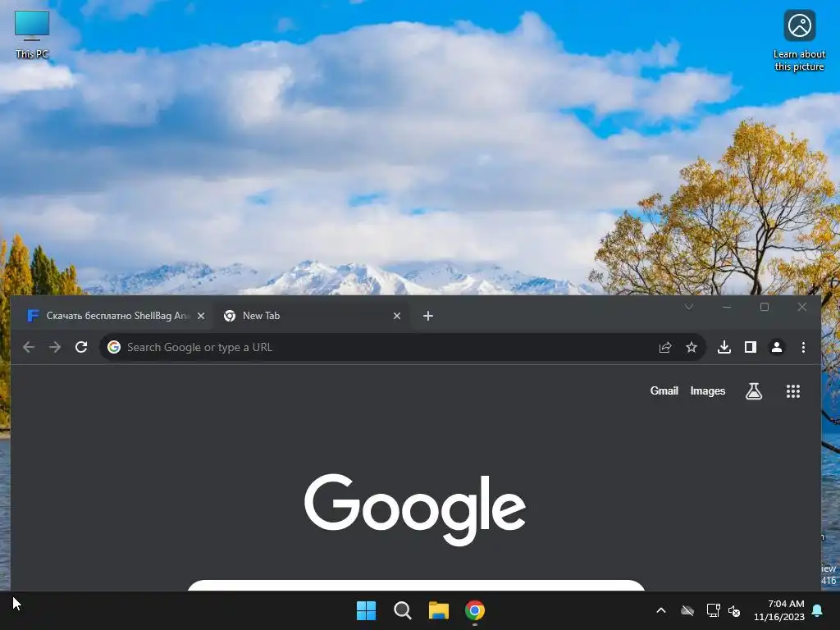Open the Chrome downloads icon
840x630 pixels.
coord(724,347)
